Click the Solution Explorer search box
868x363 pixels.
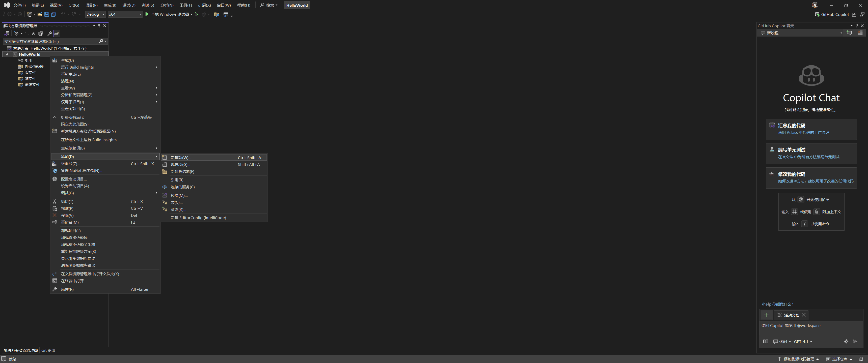(50, 41)
